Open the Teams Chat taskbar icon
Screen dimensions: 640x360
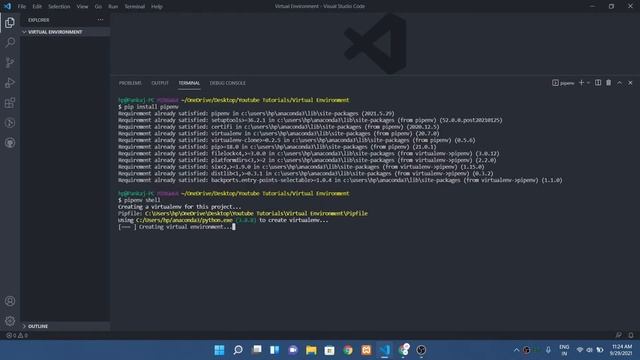(293, 350)
